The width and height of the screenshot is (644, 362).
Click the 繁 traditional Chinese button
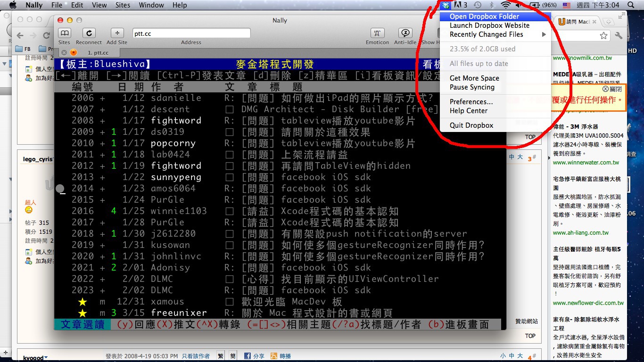point(220,356)
